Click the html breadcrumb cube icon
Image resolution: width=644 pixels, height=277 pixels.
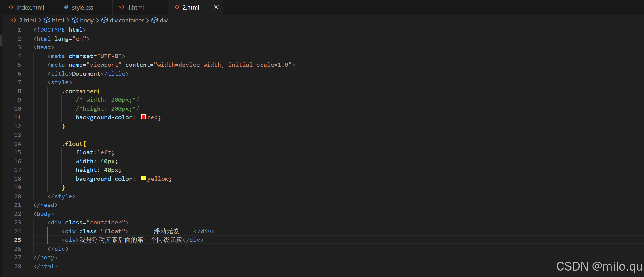47,20
